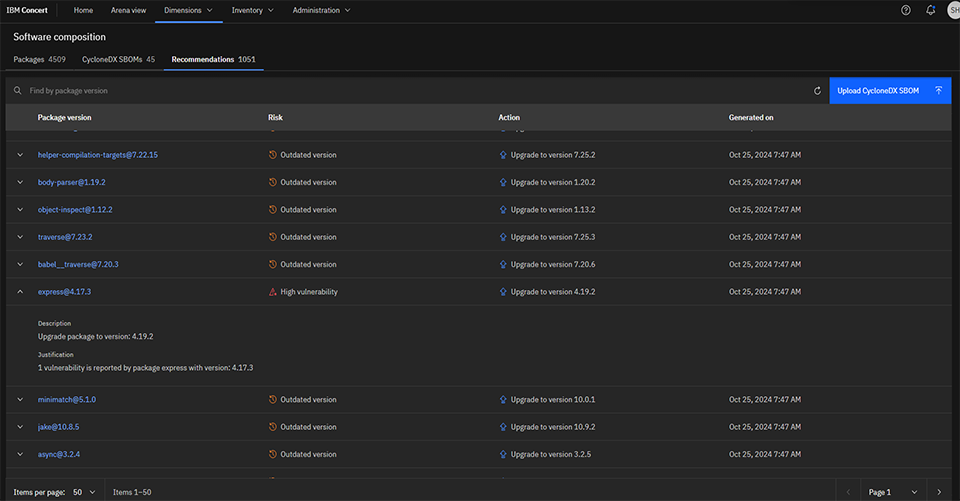Open the body-parser@1.19.2 link
This screenshot has height=501, width=960.
pyautogui.click(x=72, y=183)
